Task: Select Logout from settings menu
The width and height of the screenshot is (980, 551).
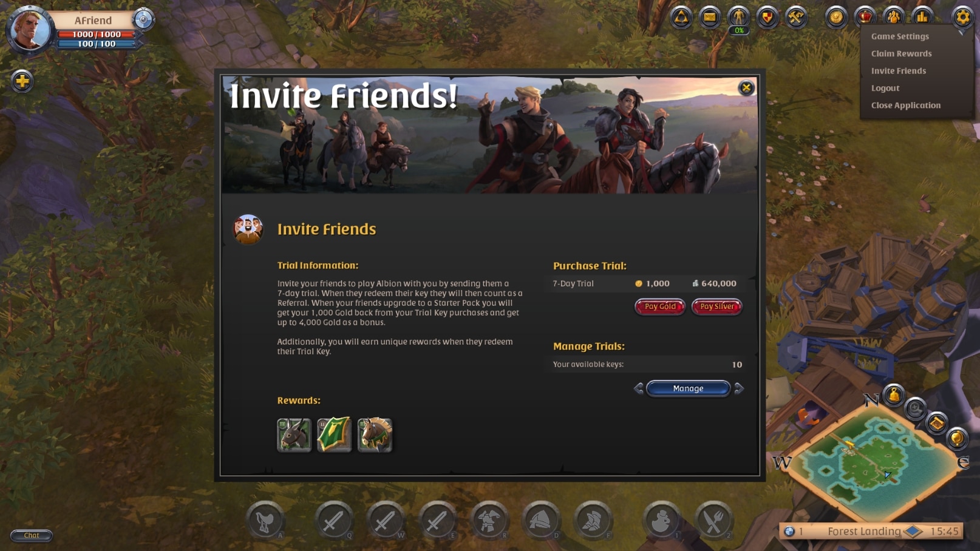Action: pyautogui.click(x=885, y=88)
